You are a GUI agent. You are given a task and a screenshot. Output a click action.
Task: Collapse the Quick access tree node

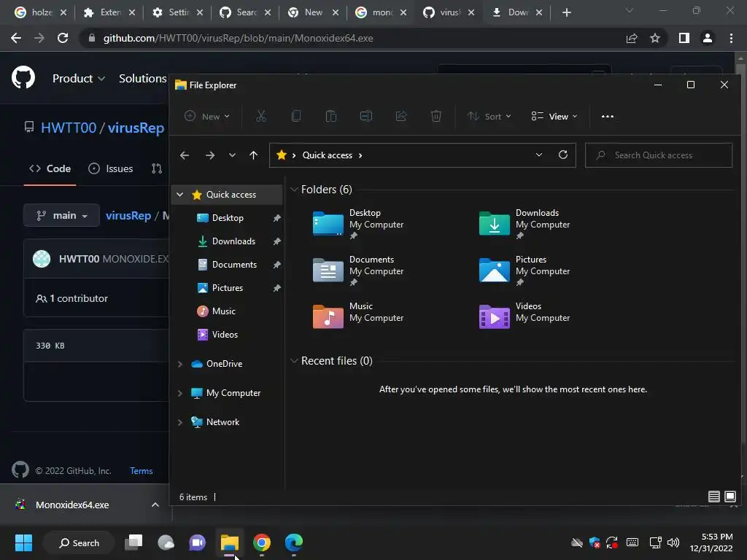[179, 194]
